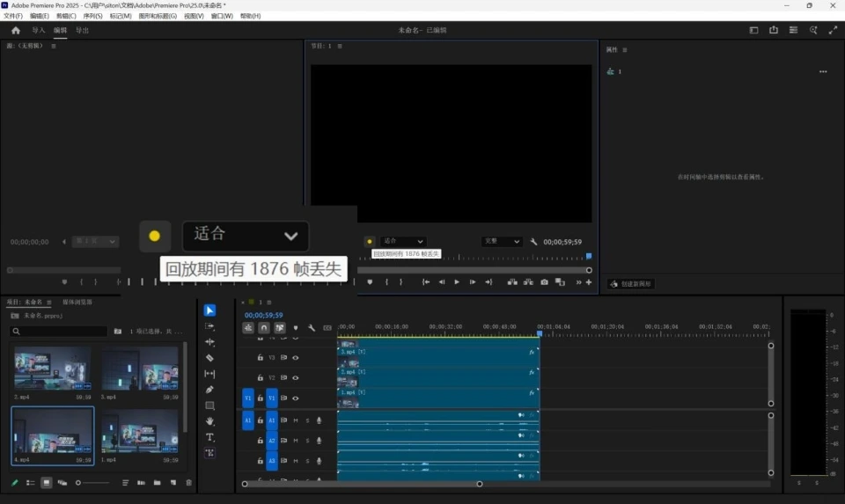
Task: Adjust the Project panel thumbnail size slider
Action: [79, 483]
